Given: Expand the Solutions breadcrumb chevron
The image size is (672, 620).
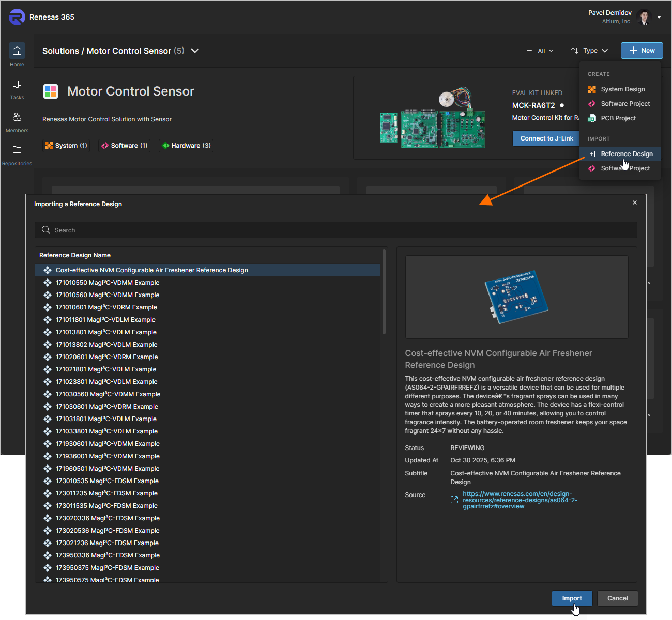Looking at the screenshot, I should pyautogui.click(x=195, y=51).
